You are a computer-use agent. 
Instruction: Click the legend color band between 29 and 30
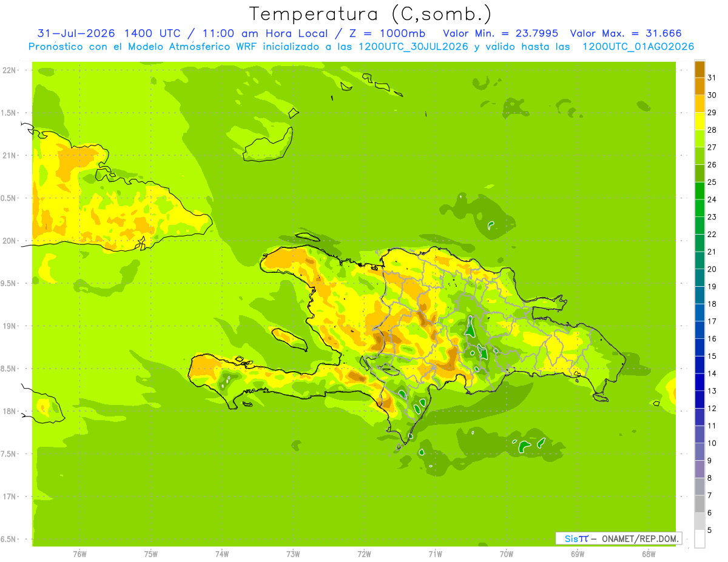[699, 104]
